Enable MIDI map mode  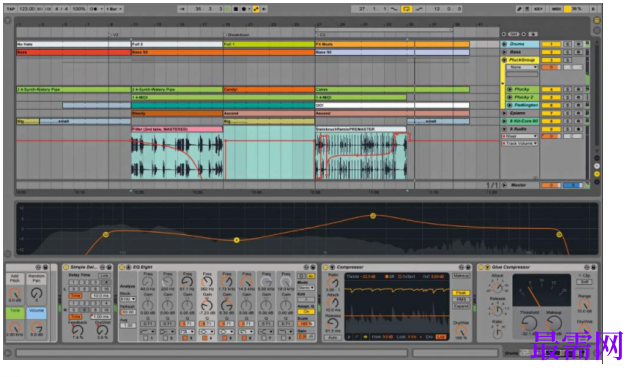click(x=556, y=9)
